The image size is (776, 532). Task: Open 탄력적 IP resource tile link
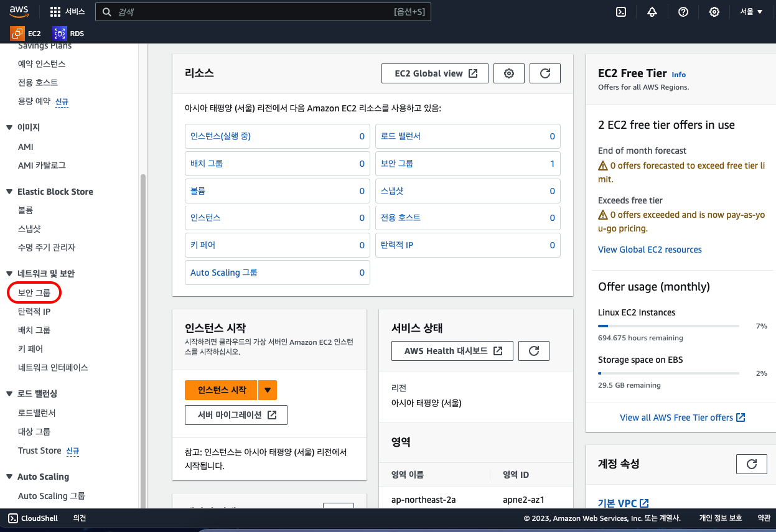(x=397, y=245)
